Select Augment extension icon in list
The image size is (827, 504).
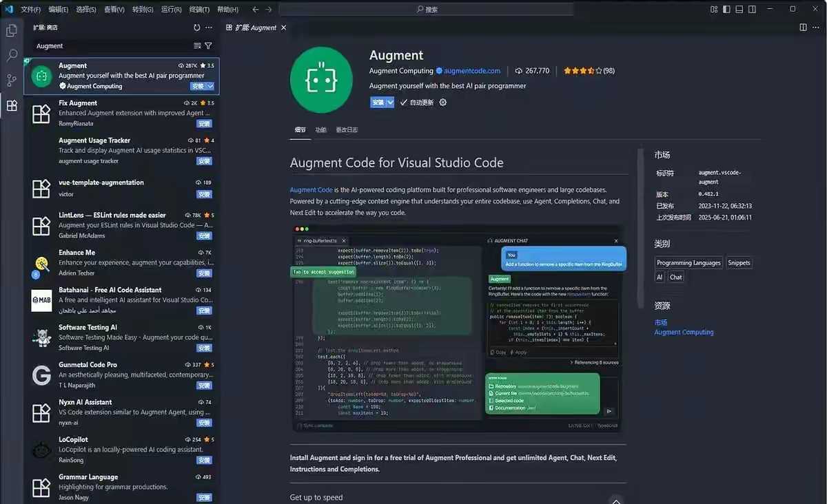pos(41,76)
